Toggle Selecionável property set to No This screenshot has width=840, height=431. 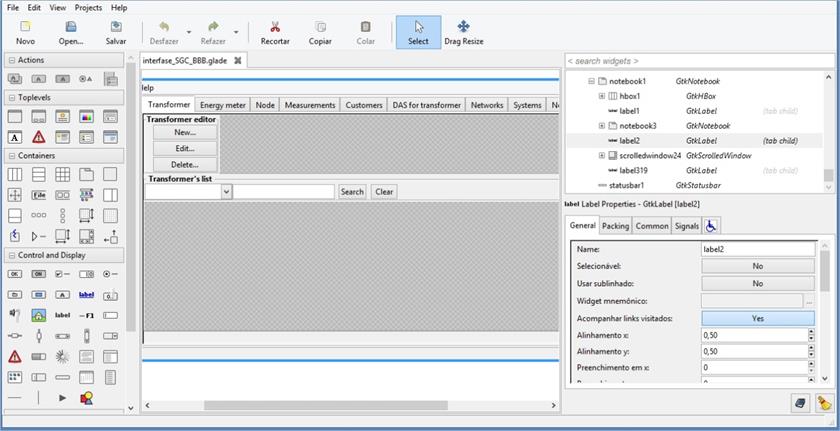(x=757, y=266)
